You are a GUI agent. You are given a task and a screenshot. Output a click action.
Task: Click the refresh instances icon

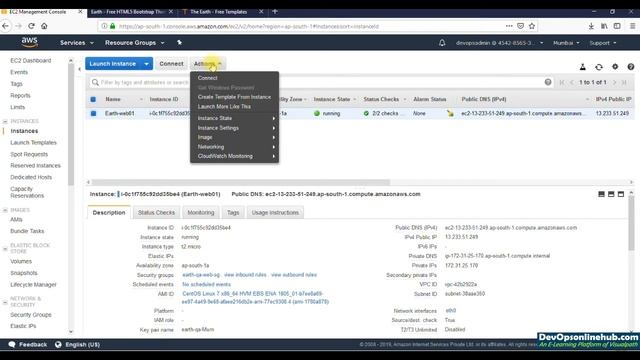pyautogui.click(x=599, y=67)
